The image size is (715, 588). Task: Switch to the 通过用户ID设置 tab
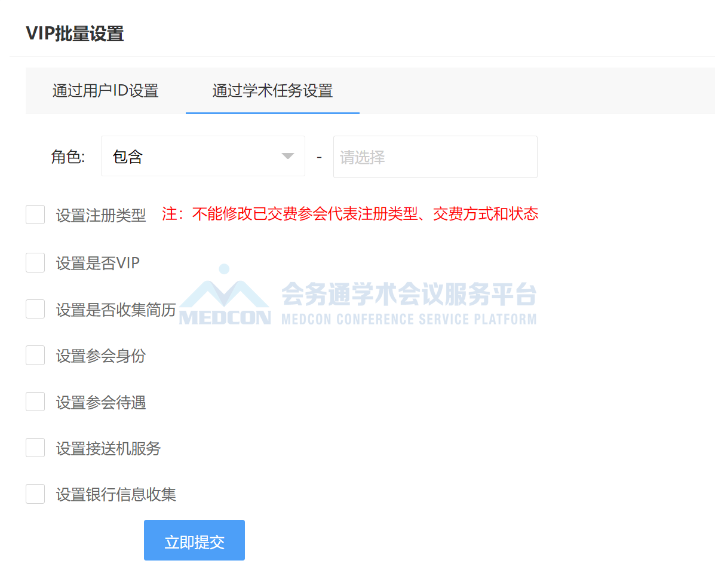(105, 91)
